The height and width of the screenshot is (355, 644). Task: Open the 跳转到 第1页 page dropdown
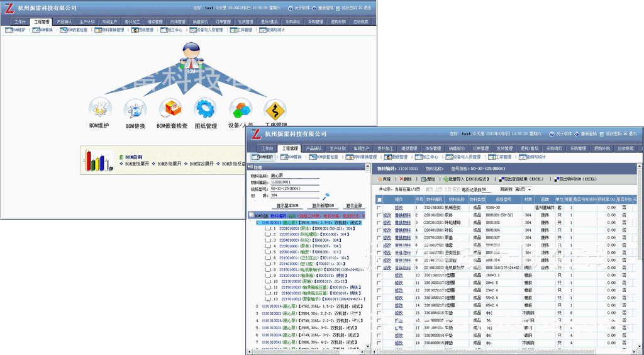pos(523,189)
